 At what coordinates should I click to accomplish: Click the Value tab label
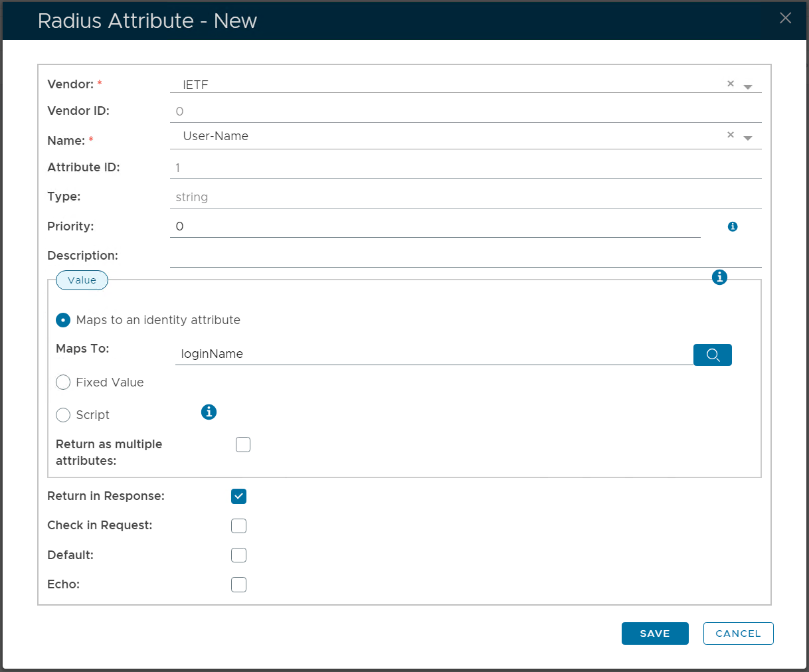pos(82,280)
